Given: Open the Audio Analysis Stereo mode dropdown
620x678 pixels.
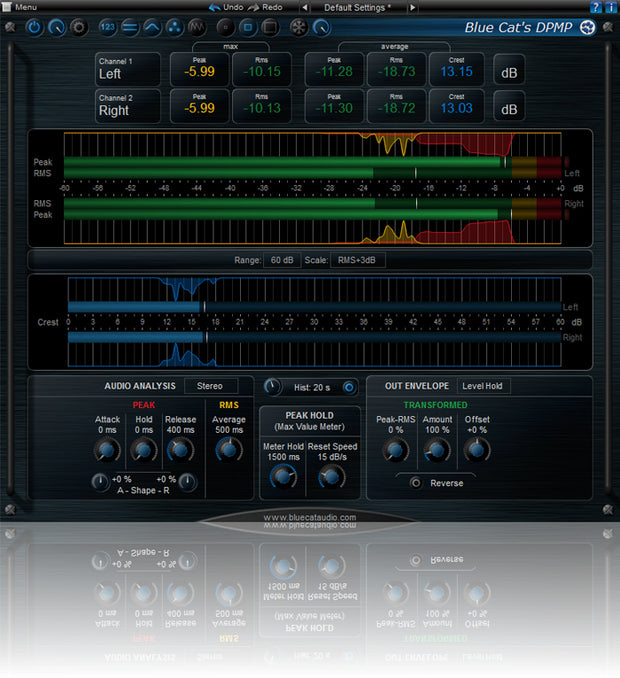Looking at the screenshot, I should pyautogui.click(x=211, y=386).
